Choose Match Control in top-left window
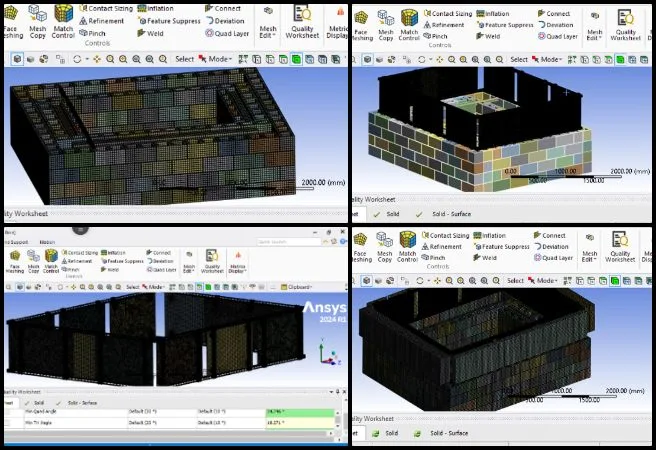 (x=63, y=22)
